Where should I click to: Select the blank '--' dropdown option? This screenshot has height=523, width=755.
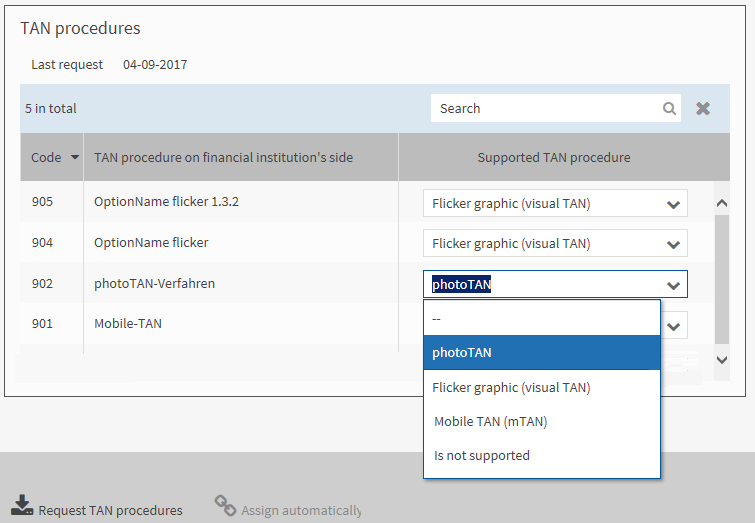[x=541, y=318]
